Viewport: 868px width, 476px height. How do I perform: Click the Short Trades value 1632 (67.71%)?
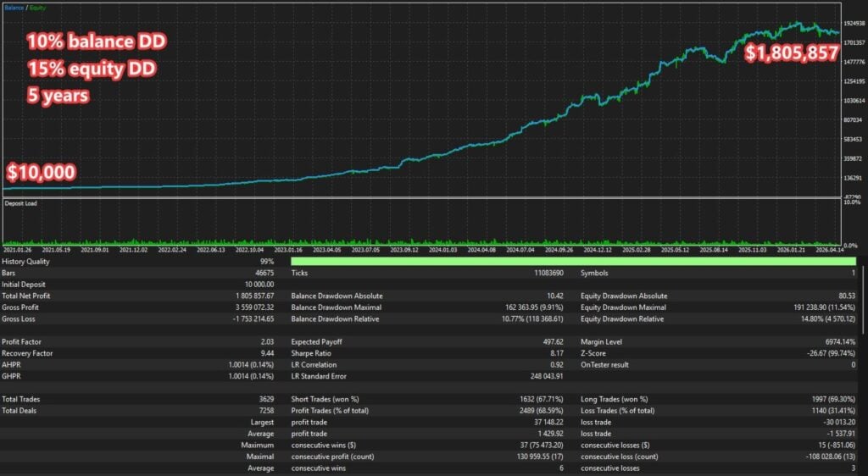(x=541, y=399)
